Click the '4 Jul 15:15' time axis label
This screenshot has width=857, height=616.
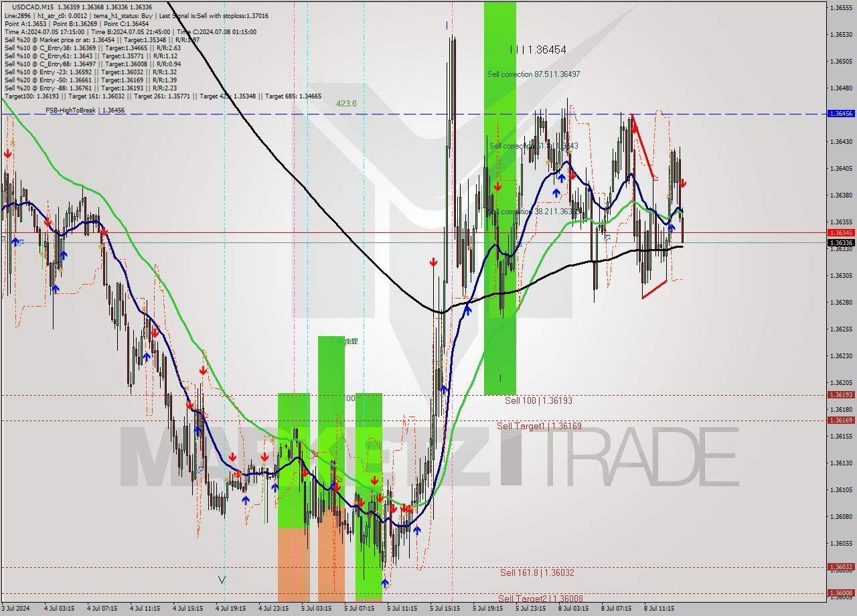coord(187,609)
